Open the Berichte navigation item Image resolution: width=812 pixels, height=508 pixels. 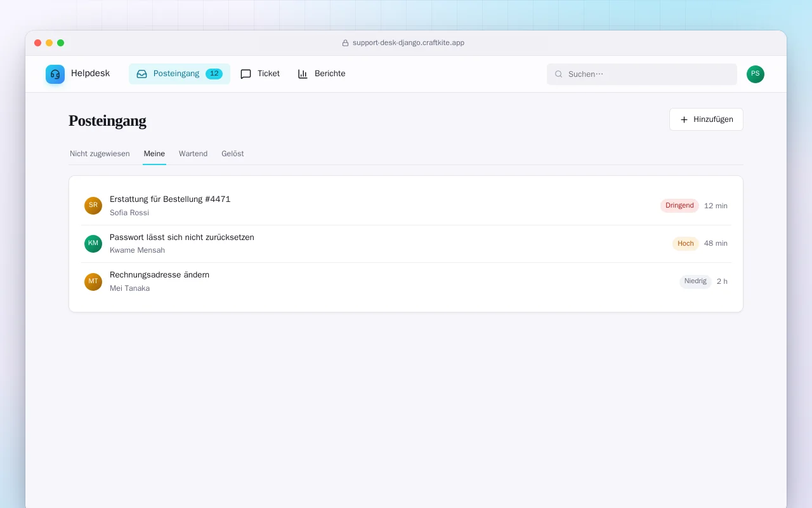click(322, 74)
